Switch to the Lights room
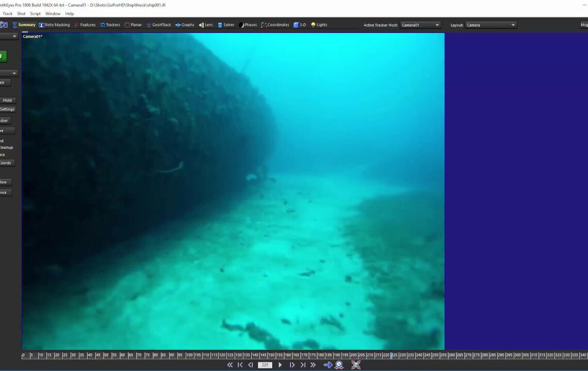588x371 pixels. [x=319, y=25]
